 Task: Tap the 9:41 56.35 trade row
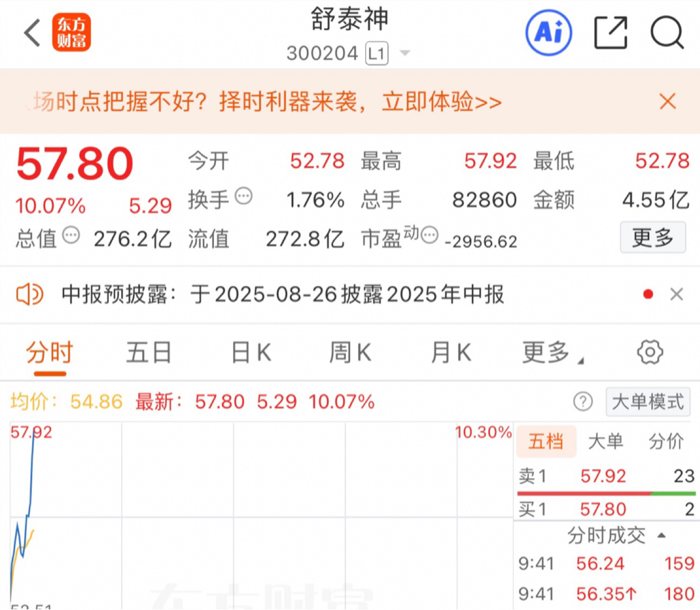point(606,594)
